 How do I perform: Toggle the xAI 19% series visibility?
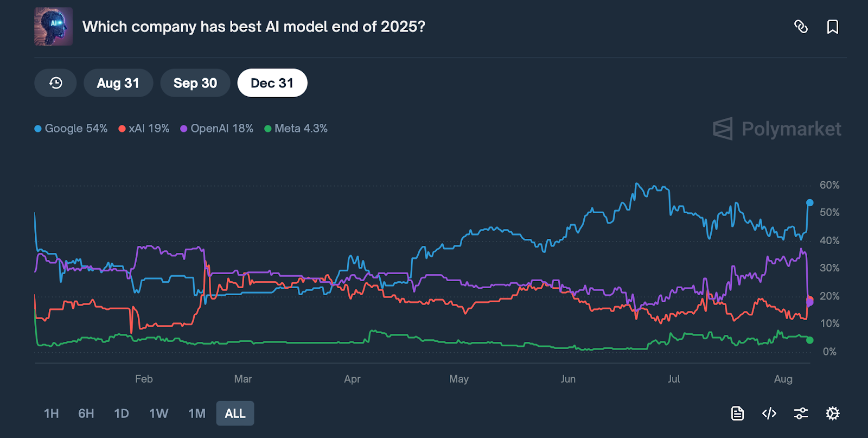[x=143, y=129]
